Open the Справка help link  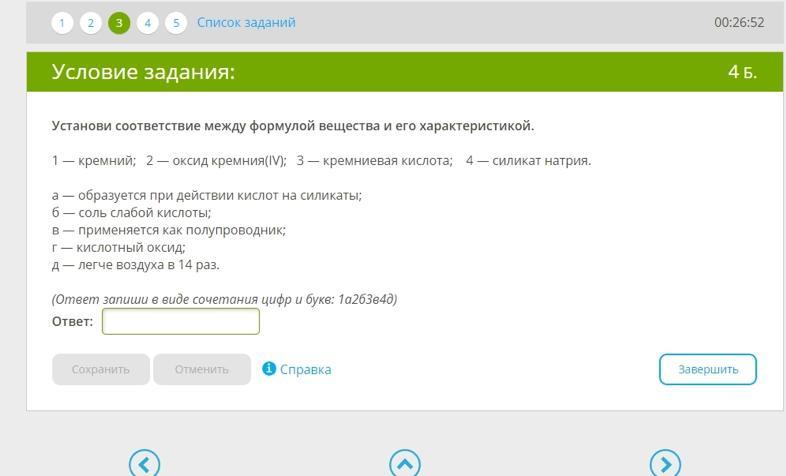(x=305, y=369)
